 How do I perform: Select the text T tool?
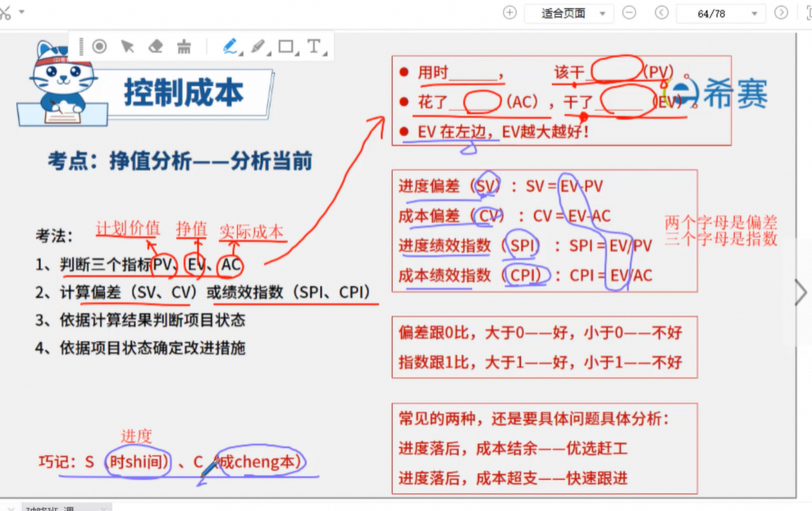pos(313,46)
